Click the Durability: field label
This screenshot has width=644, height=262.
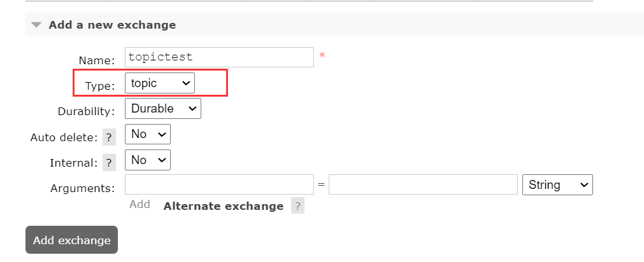coord(86,111)
